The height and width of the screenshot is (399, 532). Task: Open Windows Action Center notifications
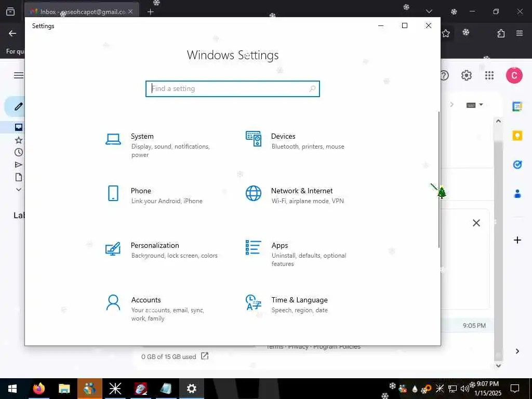coord(515,389)
